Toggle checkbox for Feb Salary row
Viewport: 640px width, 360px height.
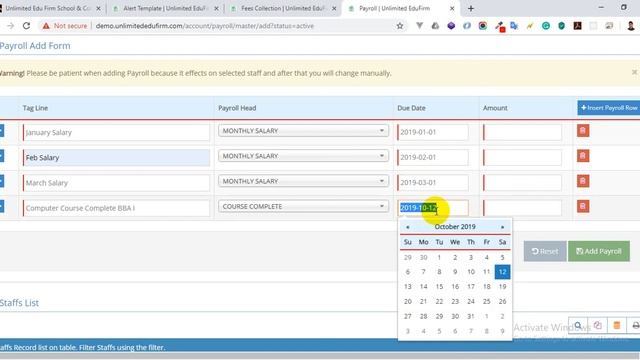pos(1,156)
